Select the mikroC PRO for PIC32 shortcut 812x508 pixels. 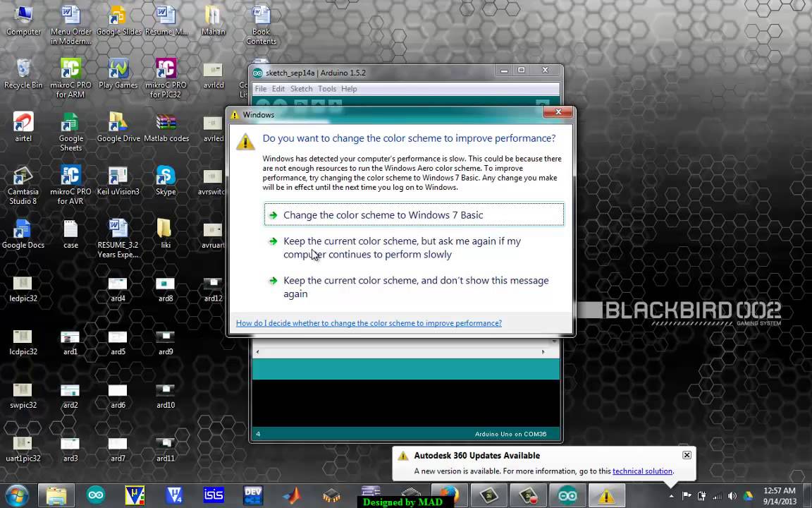(166, 78)
